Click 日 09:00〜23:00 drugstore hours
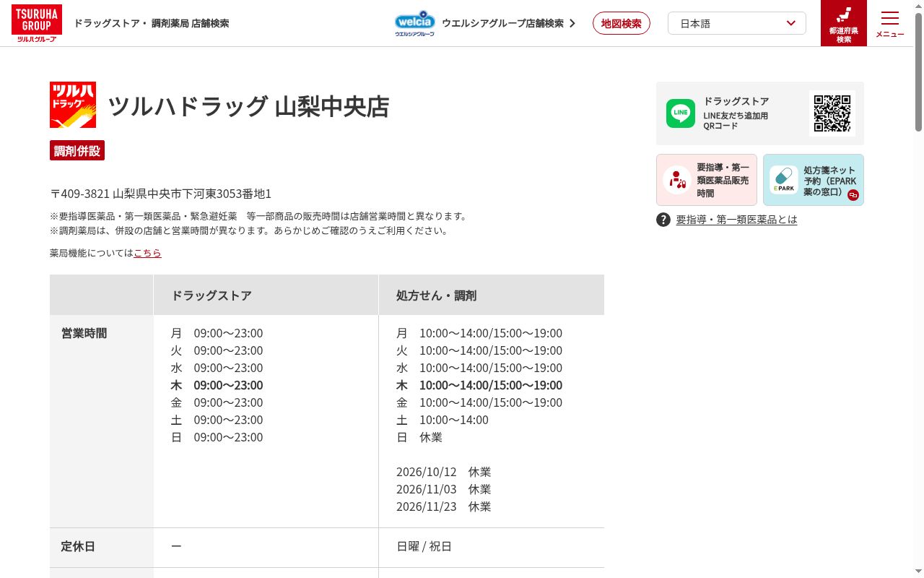Viewport: 924px width, 578px height. (217, 437)
